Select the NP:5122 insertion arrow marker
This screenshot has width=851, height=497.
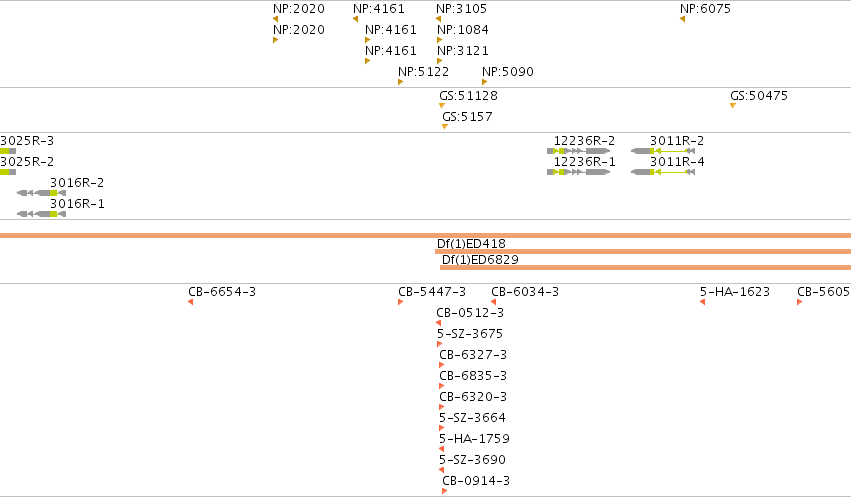pyautogui.click(x=401, y=82)
